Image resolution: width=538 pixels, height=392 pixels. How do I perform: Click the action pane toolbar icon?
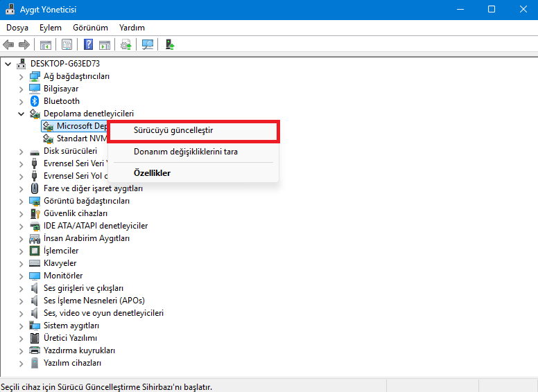tap(105, 44)
